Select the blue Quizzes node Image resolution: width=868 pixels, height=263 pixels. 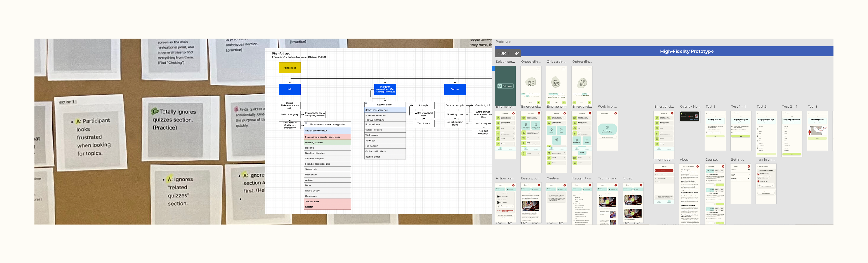pyautogui.click(x=455, y=89)
